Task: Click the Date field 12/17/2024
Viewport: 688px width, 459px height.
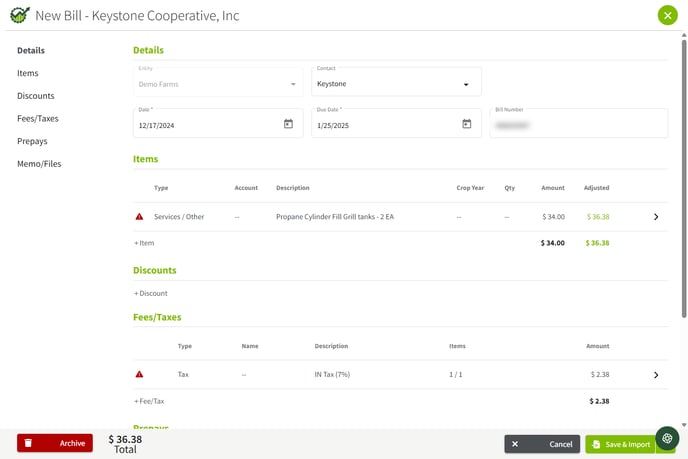Action: [x=218, y=123]
